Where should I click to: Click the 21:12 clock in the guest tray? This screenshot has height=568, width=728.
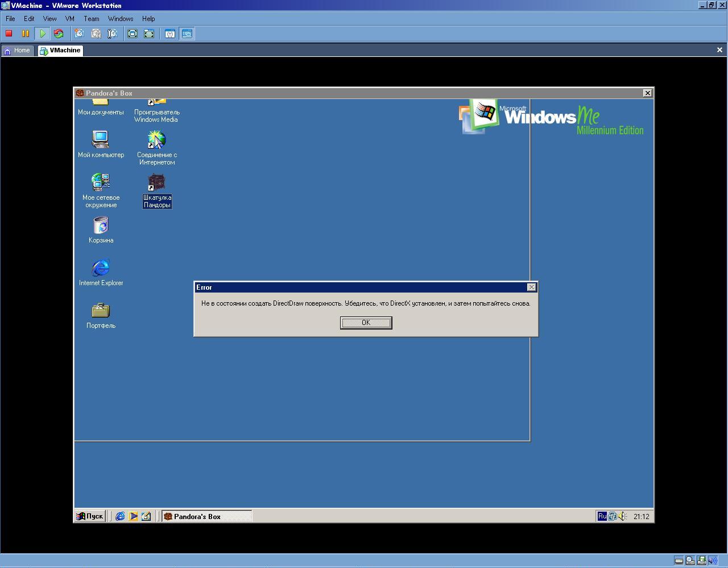[x=641, y=517]
